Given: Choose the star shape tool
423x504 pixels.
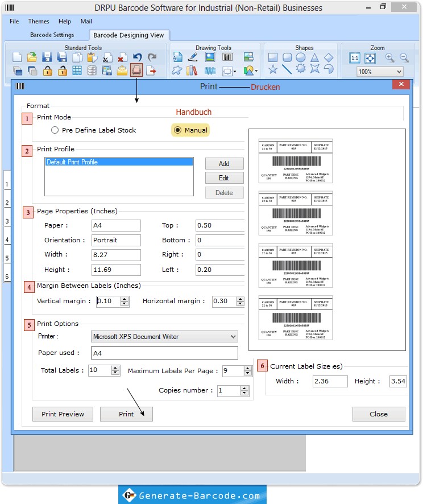Looking at the screenshot, I should [x=273, y=69].
